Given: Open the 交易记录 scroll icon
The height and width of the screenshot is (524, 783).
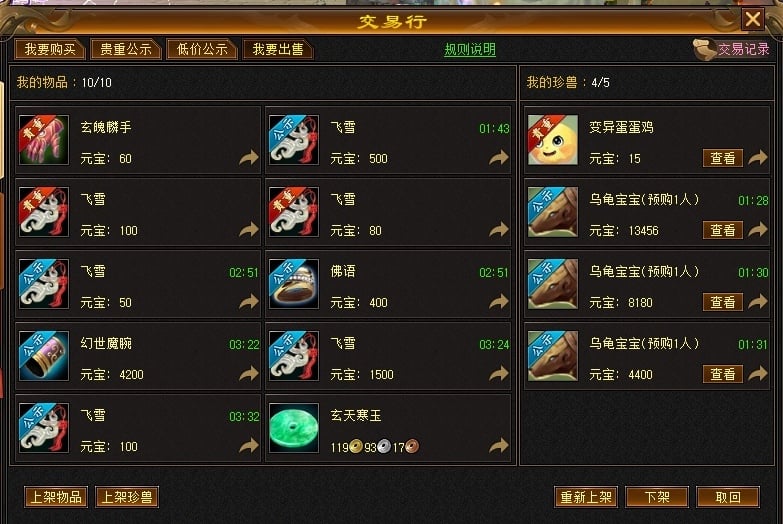Looking at the screenshot, I should (704, 49).
